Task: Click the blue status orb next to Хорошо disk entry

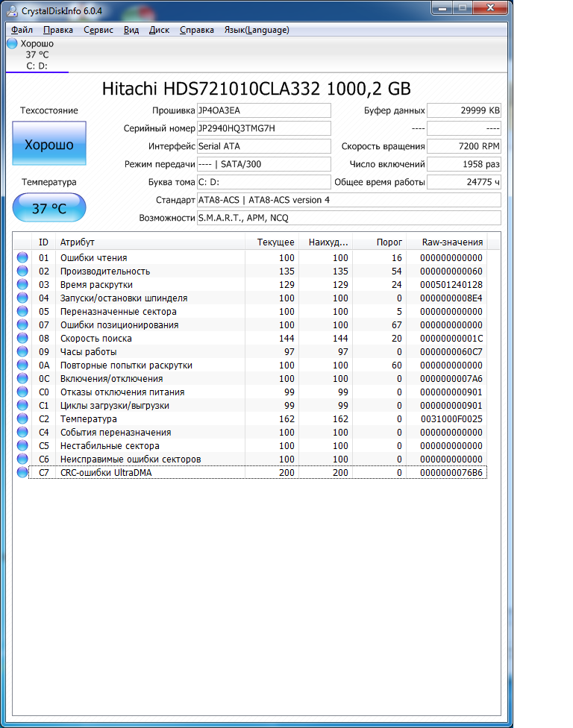Action: 13,44
